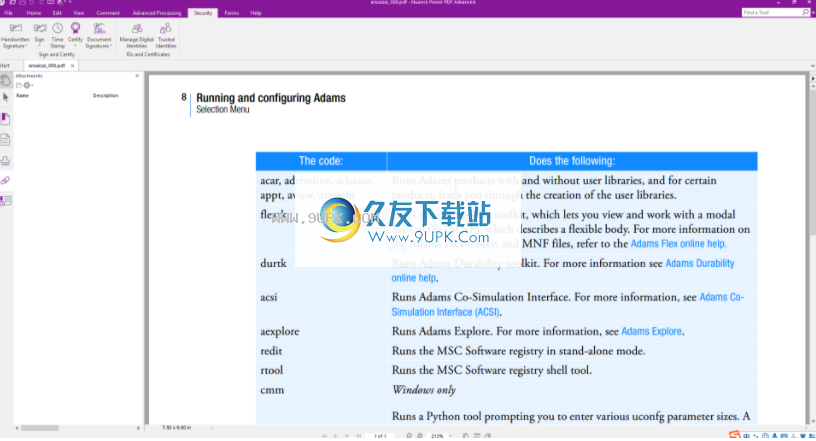
Task: Click the 'online help' link text
Action: pos(413,278)
